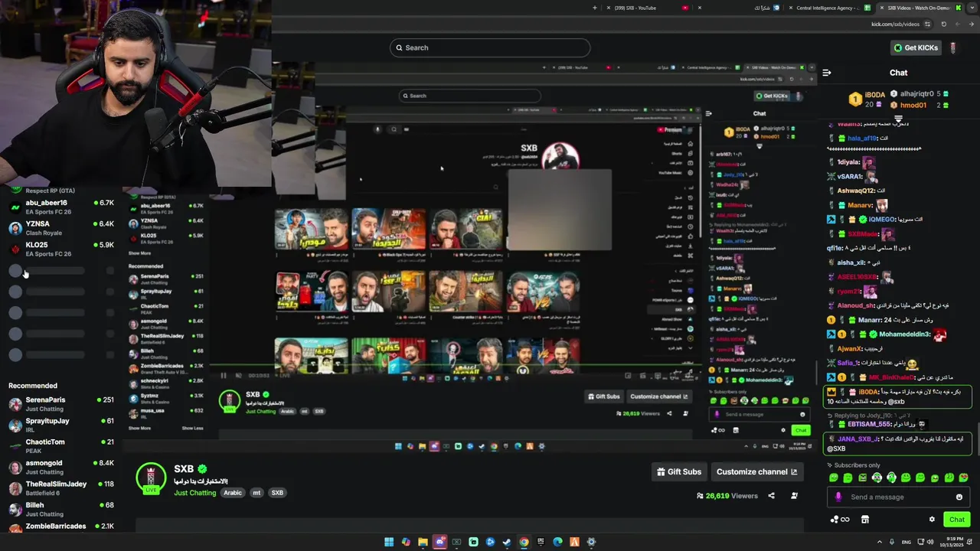Screen dimensions: 980x551
Task: Select the mt tag
Action: pyautogui.click(x=257, y=493)
